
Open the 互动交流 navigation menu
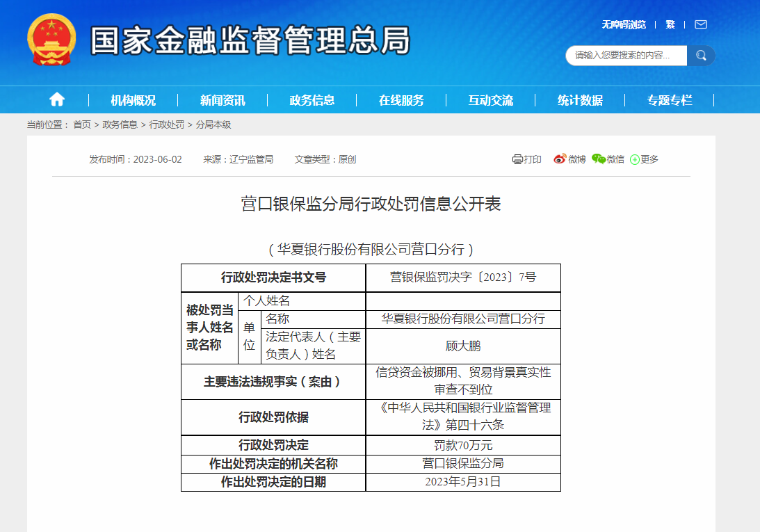pyautogui.click(x=491, y=100)
